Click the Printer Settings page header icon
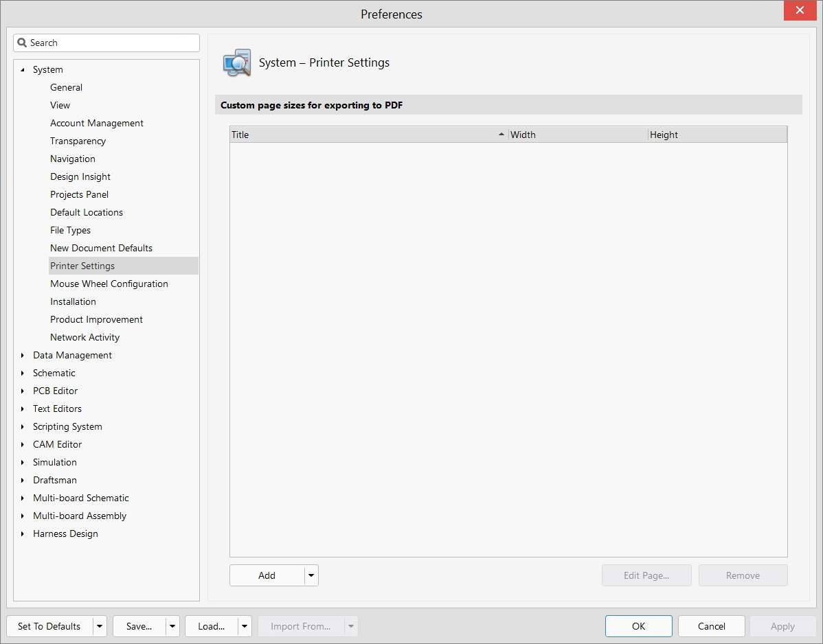The width and height of the screenshot is (823, 644). (x=237, y=63)
